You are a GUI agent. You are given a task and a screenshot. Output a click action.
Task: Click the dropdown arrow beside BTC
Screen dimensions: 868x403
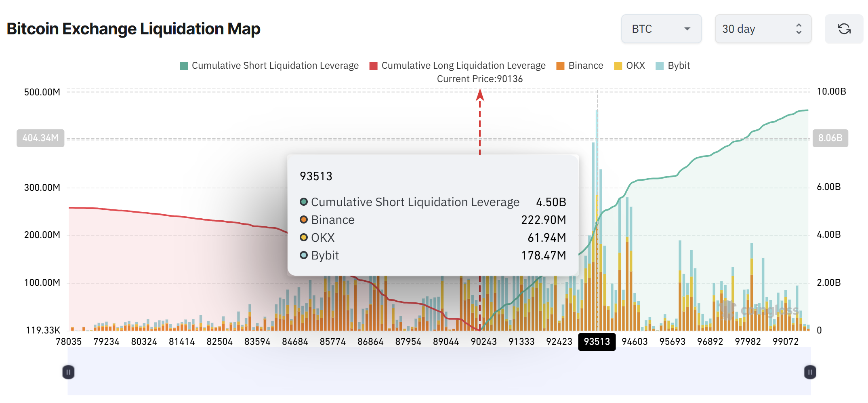coord(687,29)
